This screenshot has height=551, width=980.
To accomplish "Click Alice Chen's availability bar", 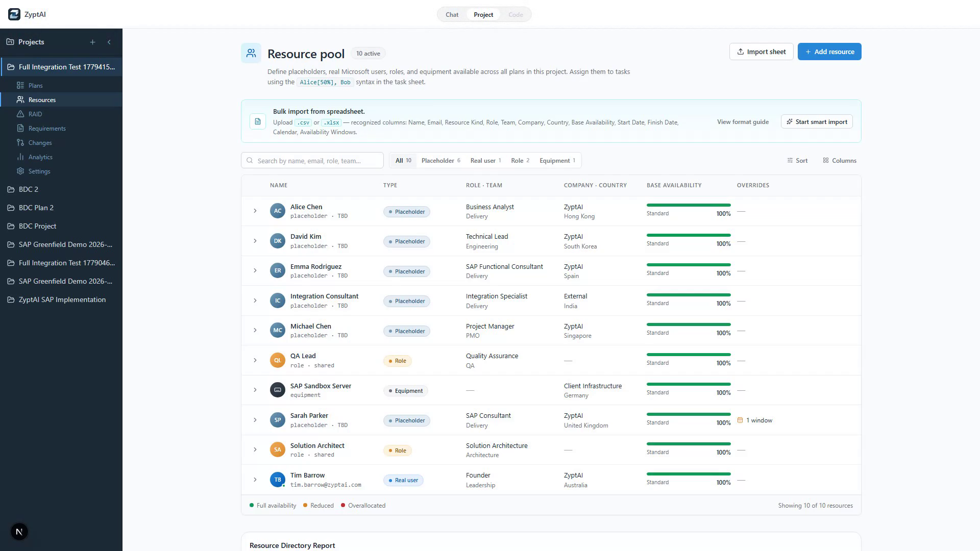I will 689,205.
